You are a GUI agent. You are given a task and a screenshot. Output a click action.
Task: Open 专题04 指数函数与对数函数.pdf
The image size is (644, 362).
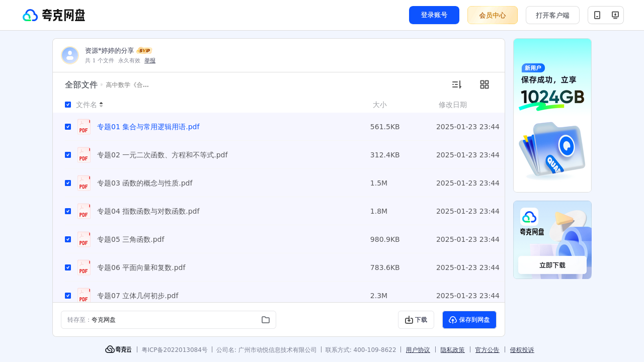(x=148, y=211)
